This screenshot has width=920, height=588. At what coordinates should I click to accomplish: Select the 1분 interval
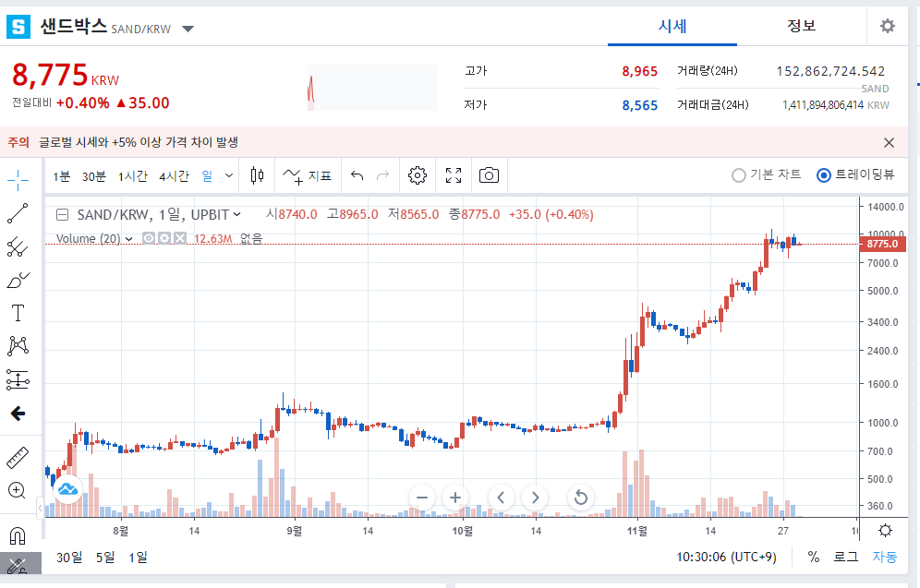61,176
